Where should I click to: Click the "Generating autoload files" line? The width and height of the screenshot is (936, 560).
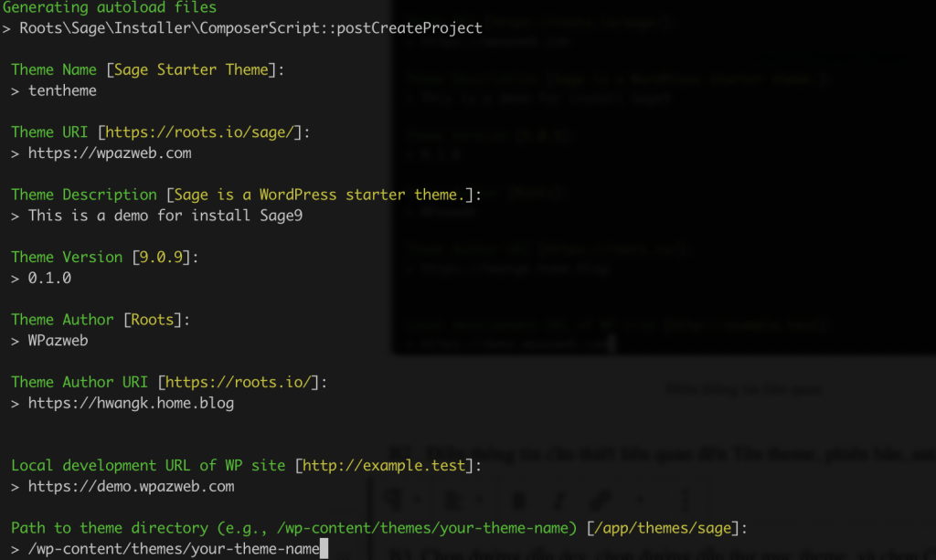110,7
